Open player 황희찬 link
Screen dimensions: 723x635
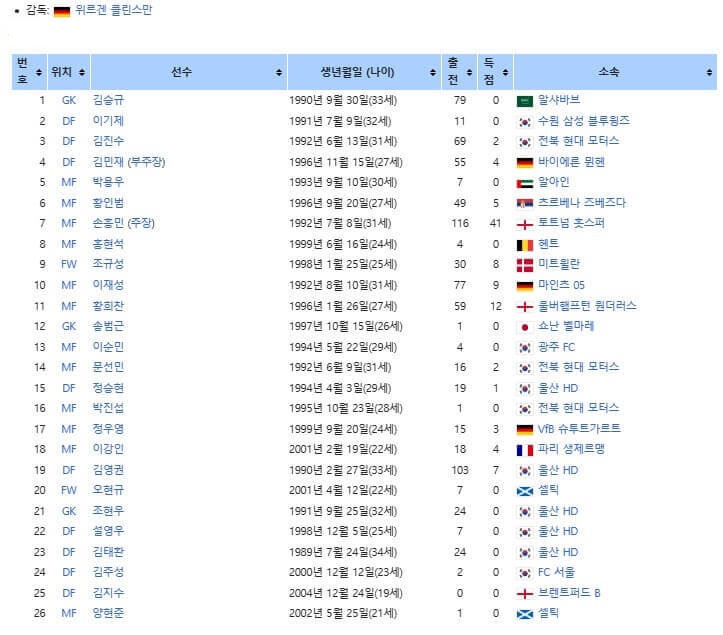click(108, 306)
